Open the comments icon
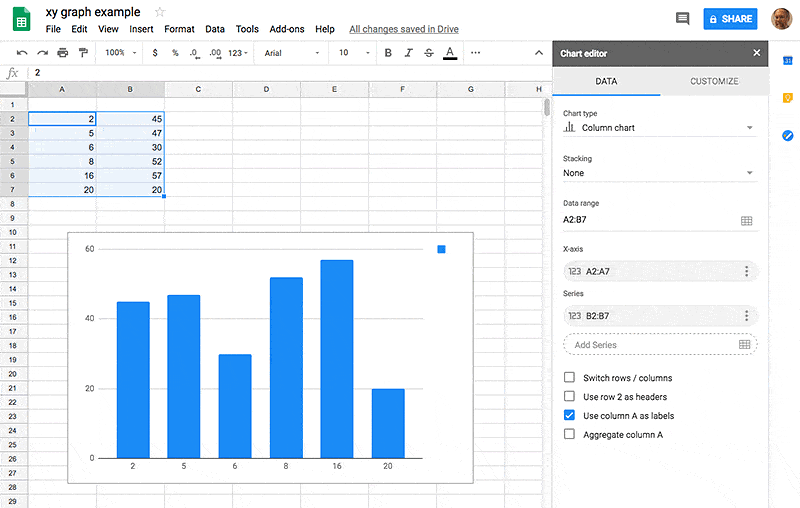The image size is (800, 508). [683, 19]
